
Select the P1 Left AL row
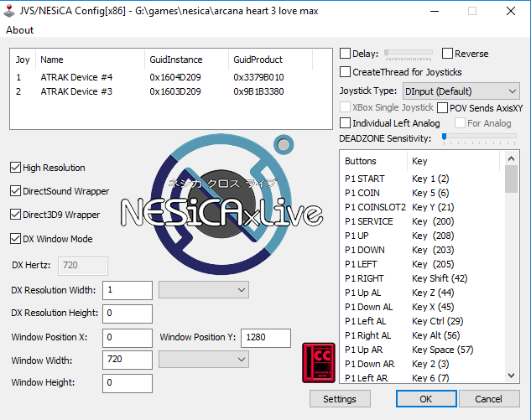click(x=422, y=321)
